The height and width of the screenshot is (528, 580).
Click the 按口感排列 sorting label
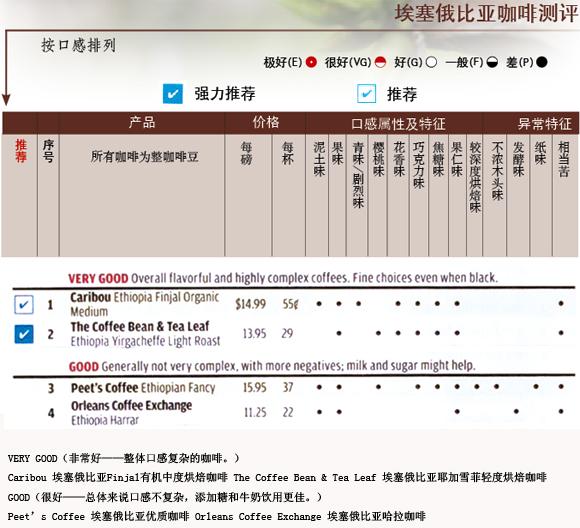[x=78, y=46]
